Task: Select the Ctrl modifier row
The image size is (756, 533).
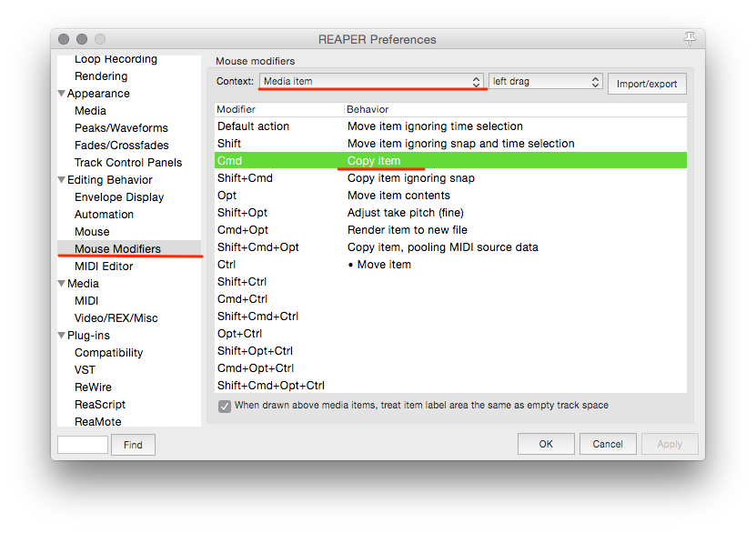Action: coord(451,265)
